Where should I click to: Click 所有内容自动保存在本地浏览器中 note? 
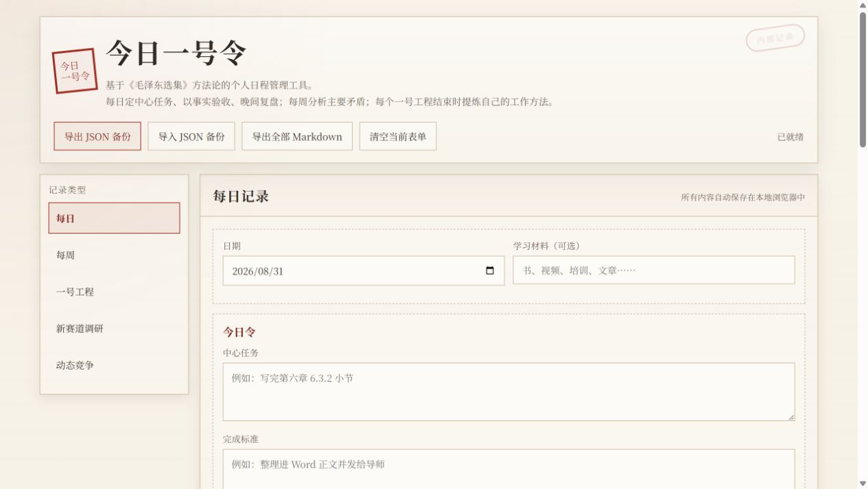pos(743,197)
